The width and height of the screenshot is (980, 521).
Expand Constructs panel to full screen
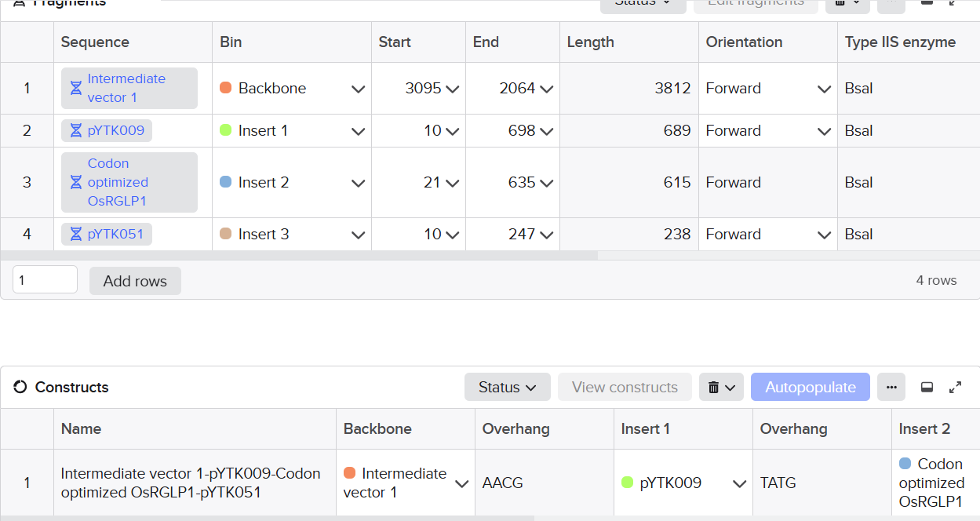point(955,387)
